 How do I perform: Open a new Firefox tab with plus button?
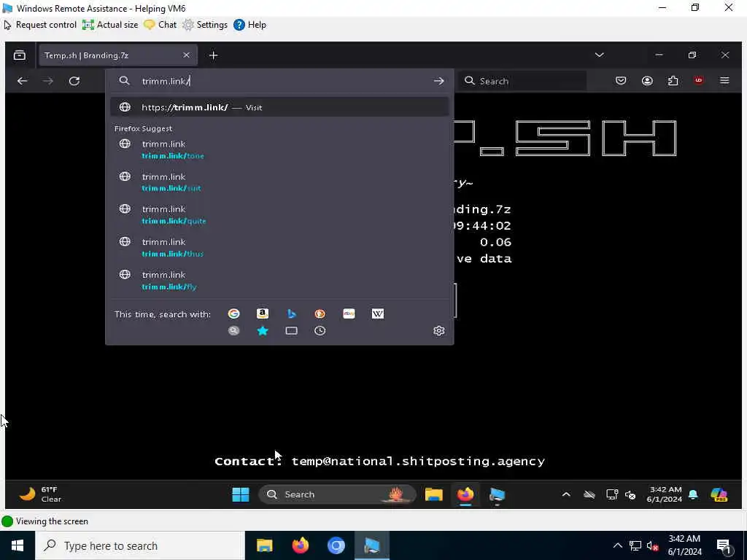pyautogui.click(x=214, y=55)
